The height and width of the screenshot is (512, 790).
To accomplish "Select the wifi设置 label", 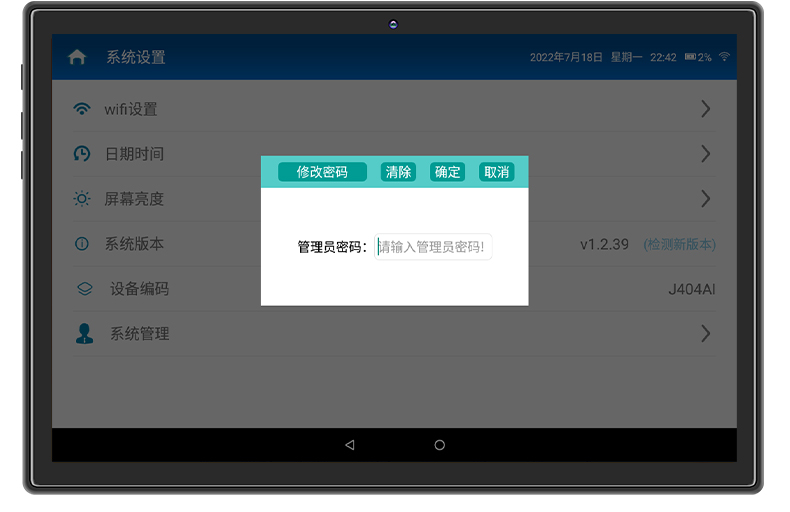I will 131,109.
